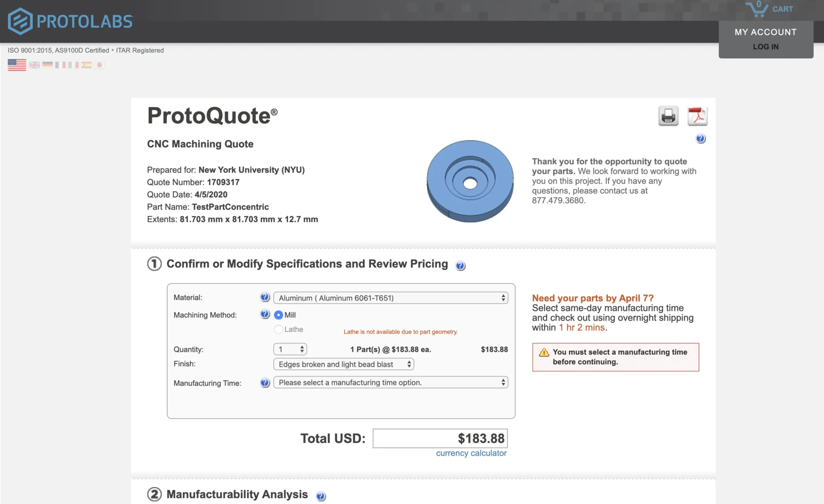Screen dimensions: 824x504
Task: Print the quote with the printer icon
Action: point(668,116)
